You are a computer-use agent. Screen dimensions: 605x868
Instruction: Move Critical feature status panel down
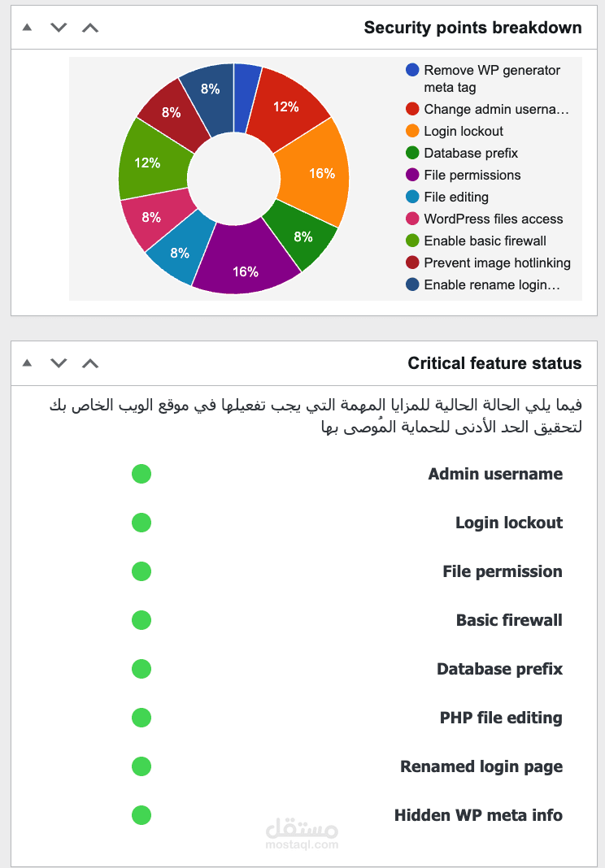59,363
